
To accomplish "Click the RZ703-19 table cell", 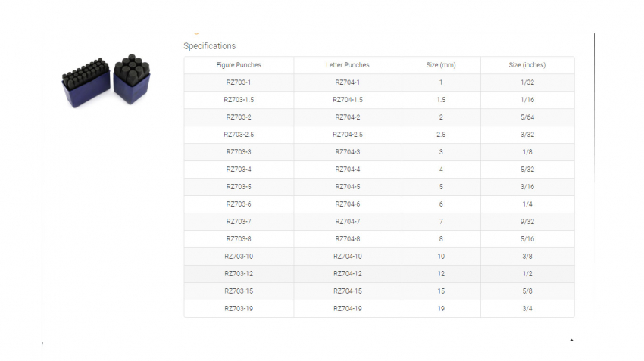I will pos(238,309).
